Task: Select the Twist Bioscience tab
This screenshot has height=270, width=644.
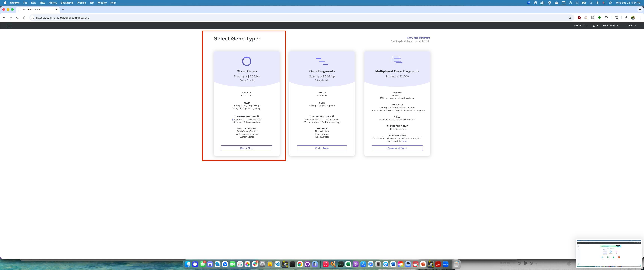Action: [x=38, y=10]
